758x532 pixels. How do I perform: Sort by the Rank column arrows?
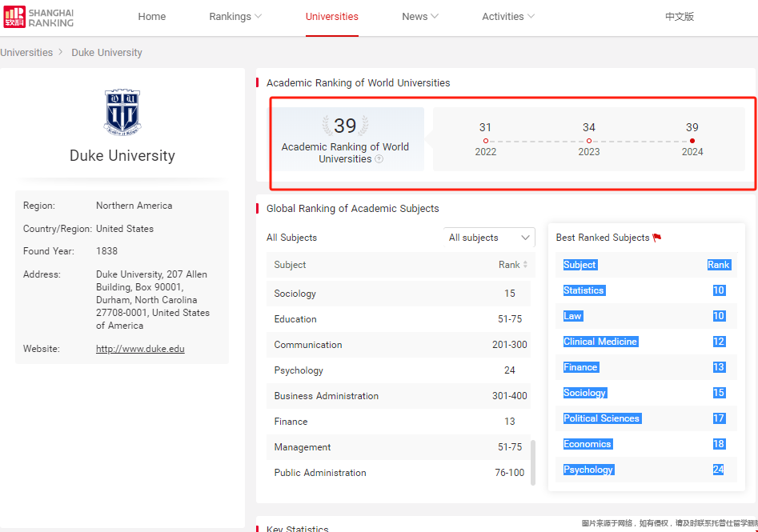click(525, 264)
